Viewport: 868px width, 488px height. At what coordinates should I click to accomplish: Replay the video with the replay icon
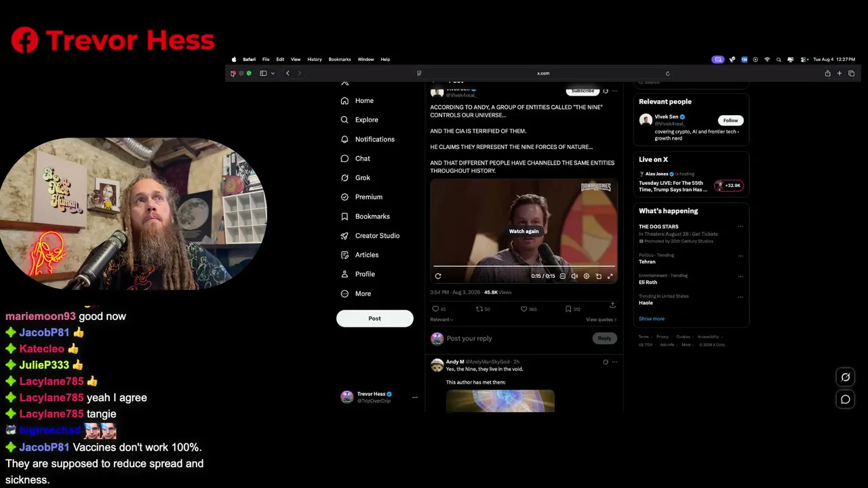[438, 276]
